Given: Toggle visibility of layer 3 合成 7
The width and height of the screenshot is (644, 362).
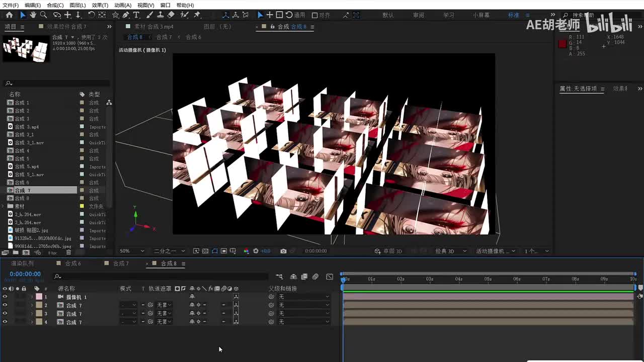Looking at the screenshot, I should point(5,313).
